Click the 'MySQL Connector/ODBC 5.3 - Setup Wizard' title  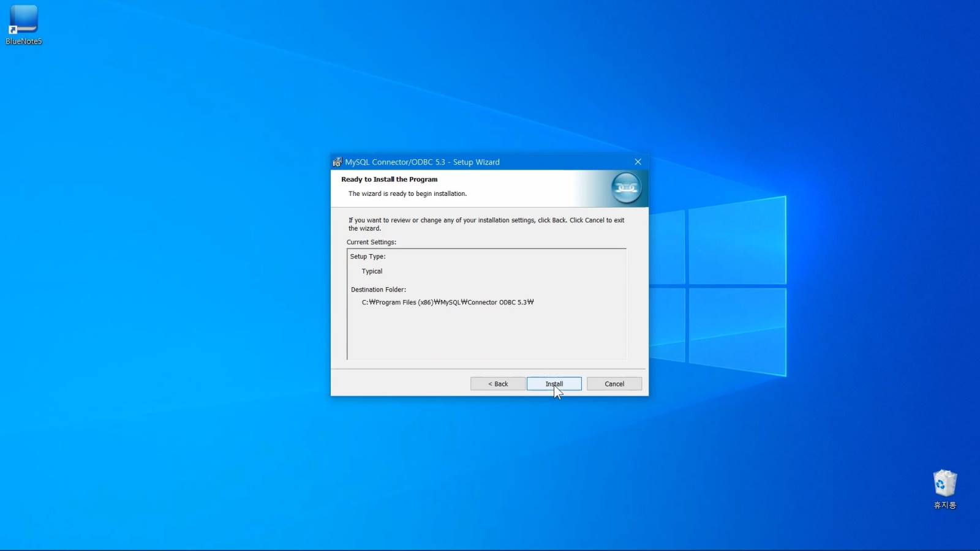point(422,162)
